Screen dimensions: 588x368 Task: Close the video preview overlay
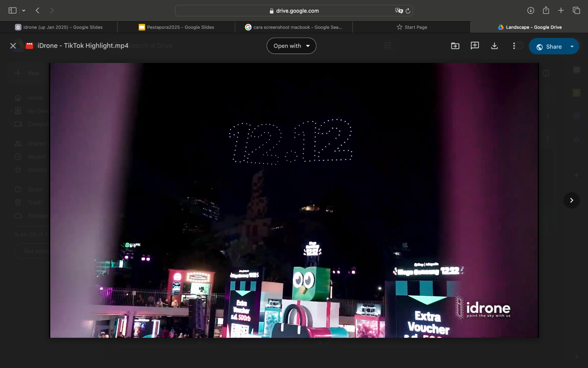[x=13, y=46]
